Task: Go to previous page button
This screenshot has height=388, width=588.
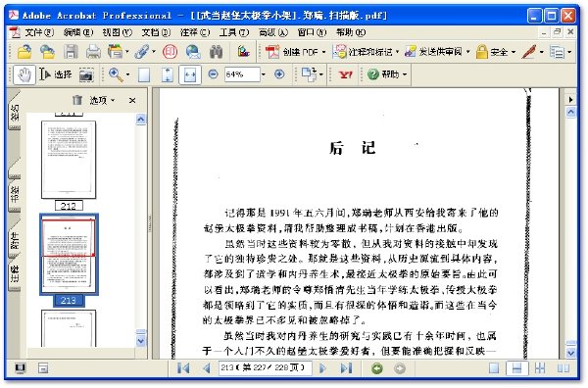Action: coord(206,368)
